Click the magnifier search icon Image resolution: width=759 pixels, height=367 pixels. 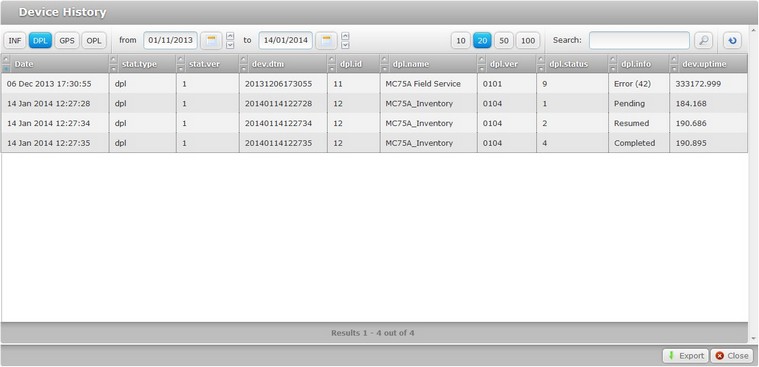point(703,41)
